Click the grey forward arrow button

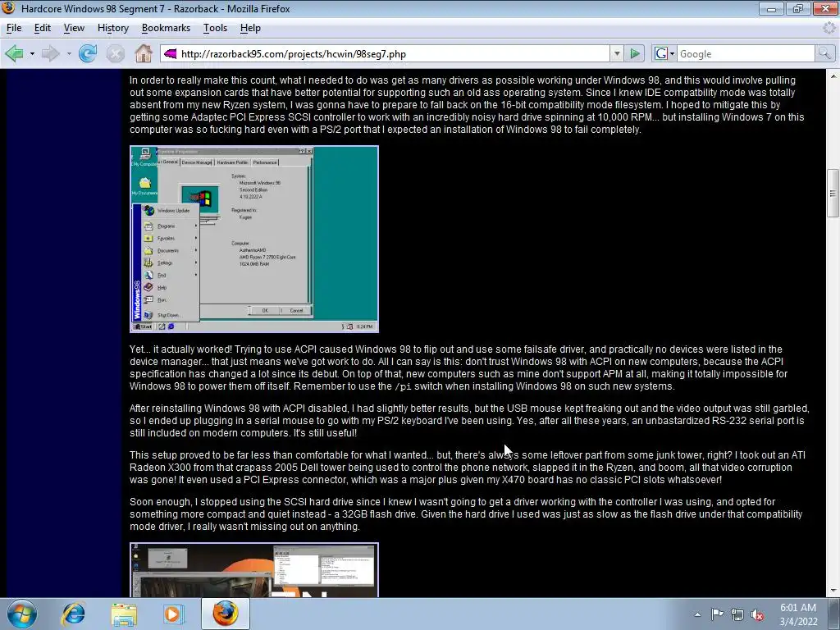(50, 53)
